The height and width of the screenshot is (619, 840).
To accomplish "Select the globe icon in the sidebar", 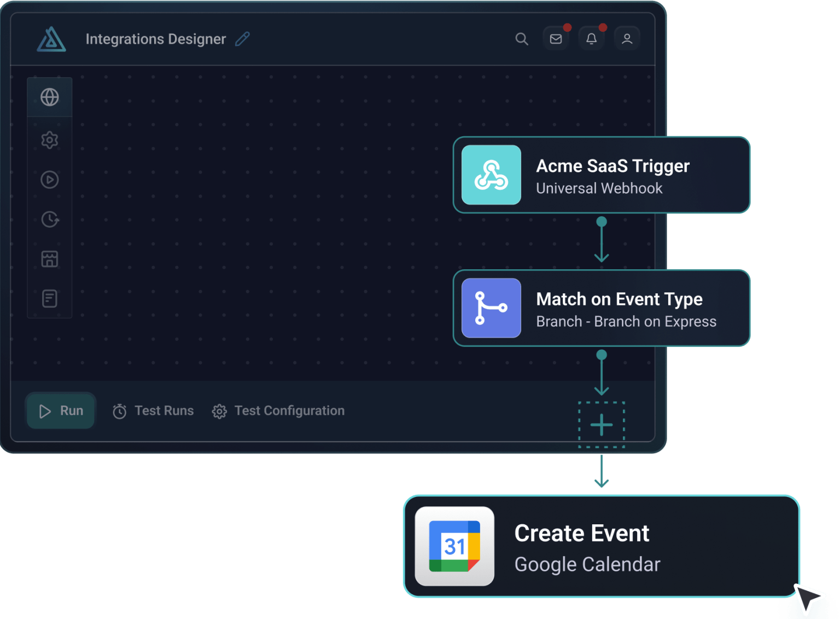I will [x=50, y=97].
